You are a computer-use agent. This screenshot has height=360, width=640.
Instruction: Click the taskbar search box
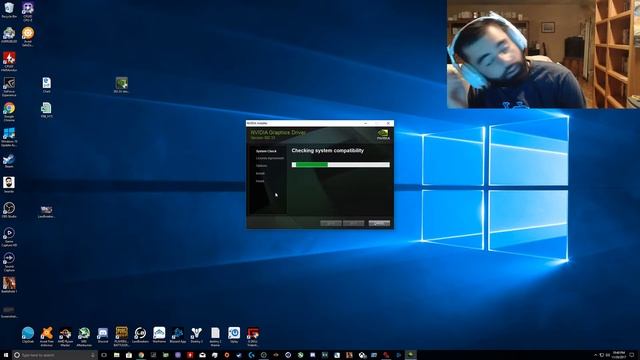point(55,355)
